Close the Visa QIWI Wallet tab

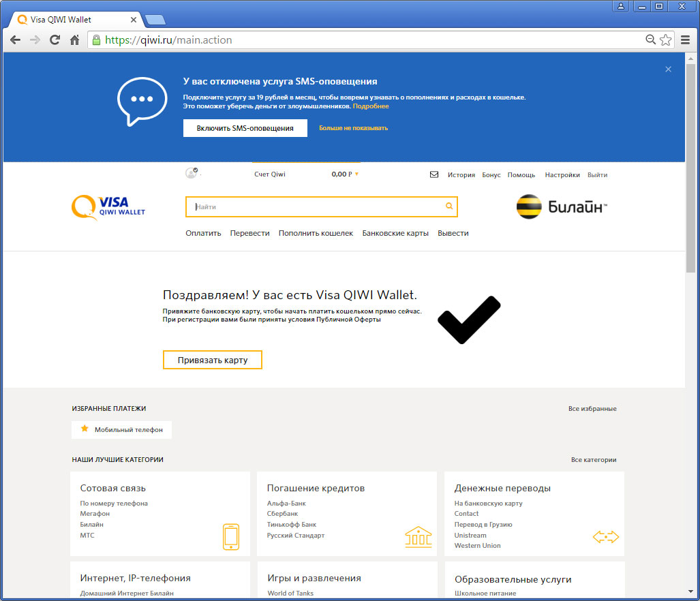134,20
